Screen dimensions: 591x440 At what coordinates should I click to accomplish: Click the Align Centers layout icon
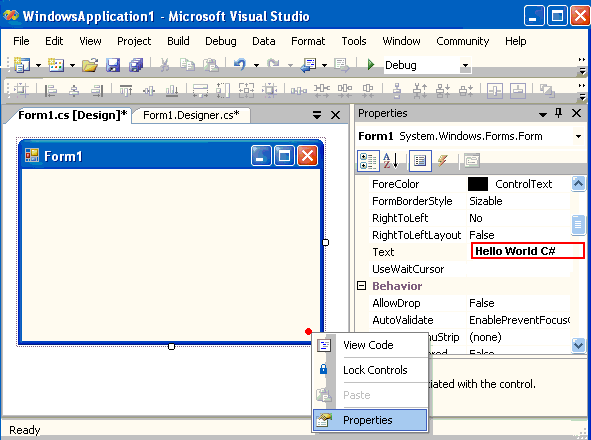[74, 90]
